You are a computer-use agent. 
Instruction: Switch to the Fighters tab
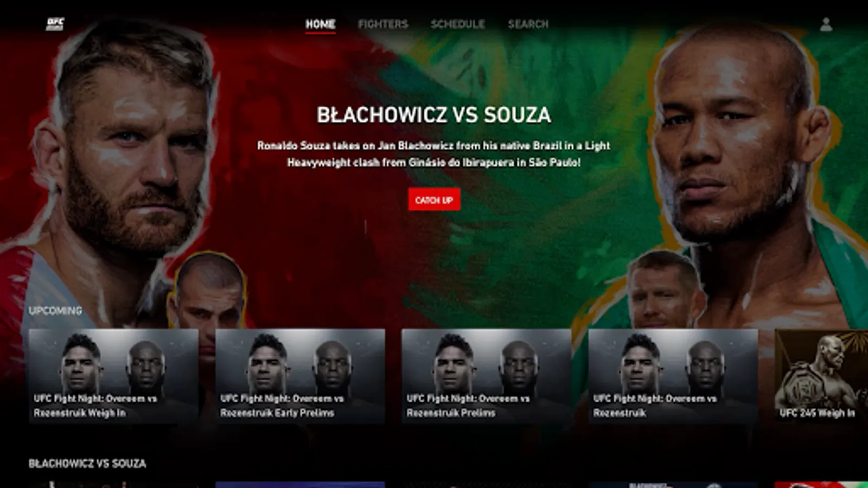tap(383, 24)
